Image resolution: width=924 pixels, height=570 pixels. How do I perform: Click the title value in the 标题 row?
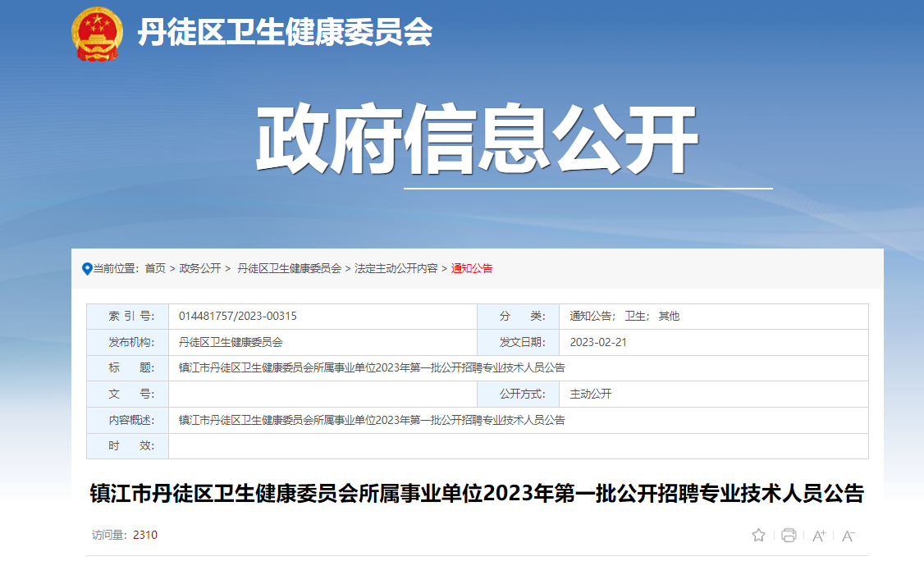click(x=372, y=368)
